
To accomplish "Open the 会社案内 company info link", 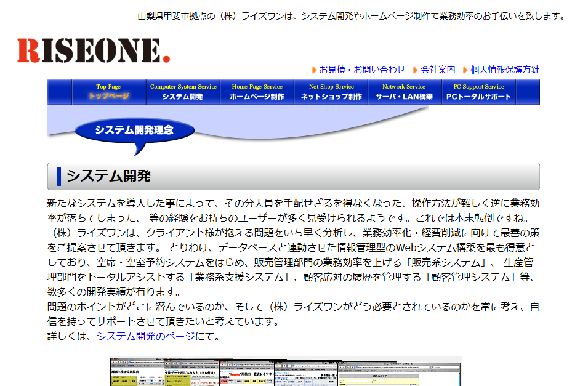I will (x=438, y=70).
